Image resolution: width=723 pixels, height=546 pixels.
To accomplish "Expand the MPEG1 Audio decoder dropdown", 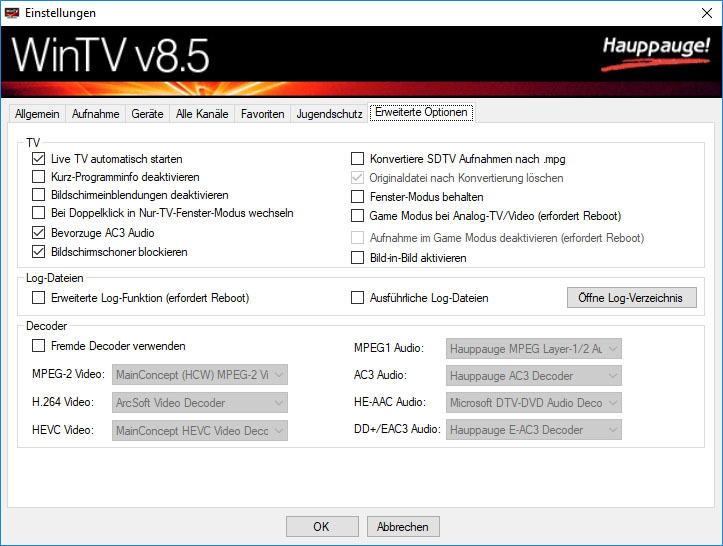I will click(x=533, y=349).
